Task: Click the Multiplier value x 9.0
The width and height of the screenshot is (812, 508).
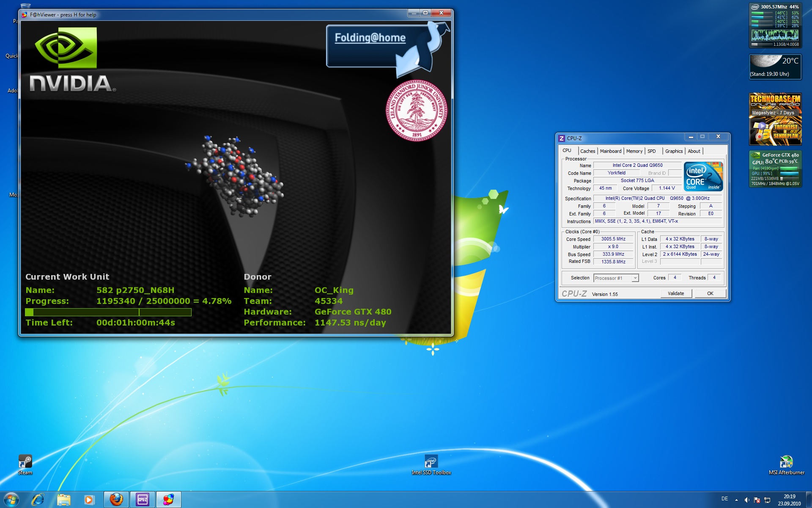Action: point(613,247)
